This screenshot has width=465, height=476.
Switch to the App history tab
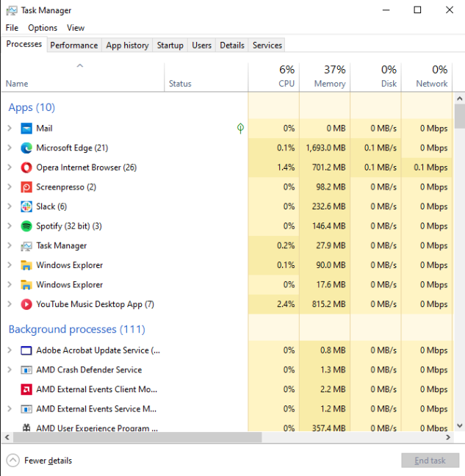coord(127,46)
